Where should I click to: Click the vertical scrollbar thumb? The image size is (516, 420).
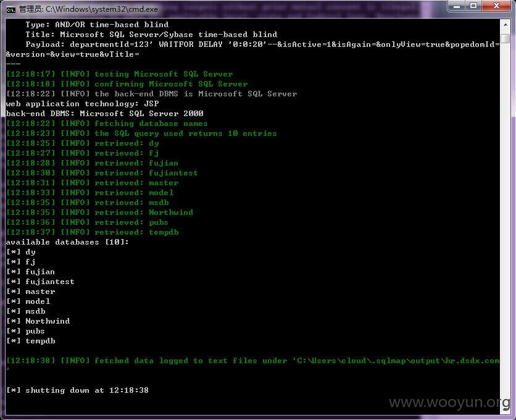pyautogui.click(x=505, y=38)
